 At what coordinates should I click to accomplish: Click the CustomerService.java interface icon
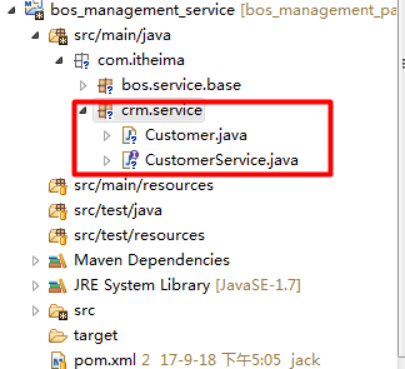coord(130,160)
